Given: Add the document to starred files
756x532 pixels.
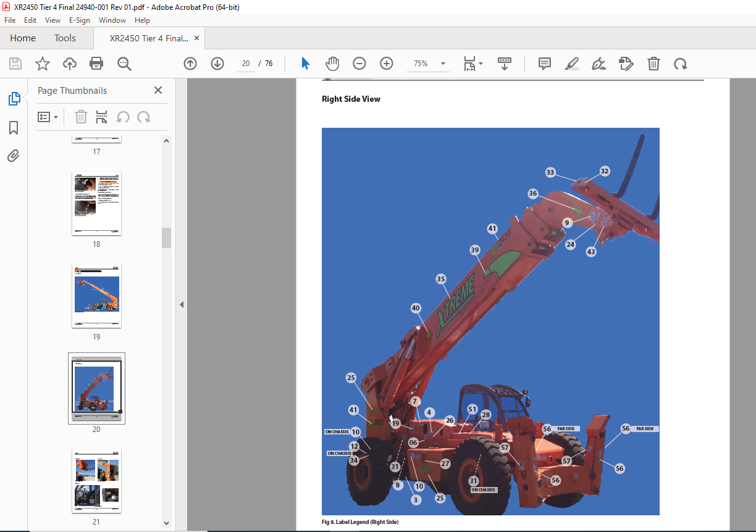Looking at the screenshot, I should tap(42, 64).
